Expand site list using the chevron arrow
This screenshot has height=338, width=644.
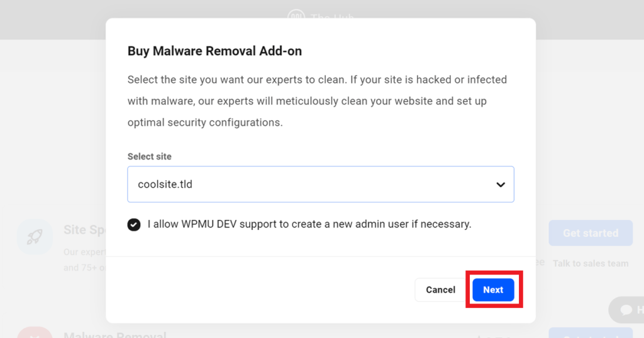pos(500,185)
